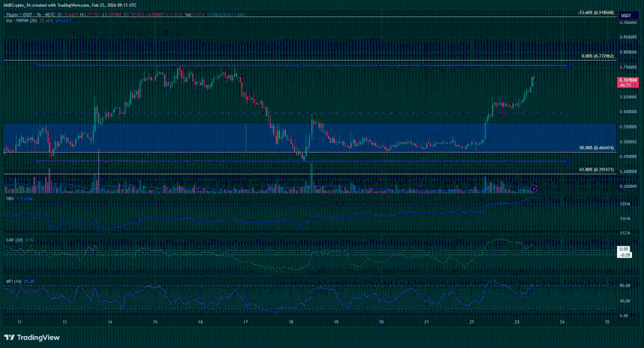
Task: Click the 0.850000 price axis label
Action: [x=628, y=37]
